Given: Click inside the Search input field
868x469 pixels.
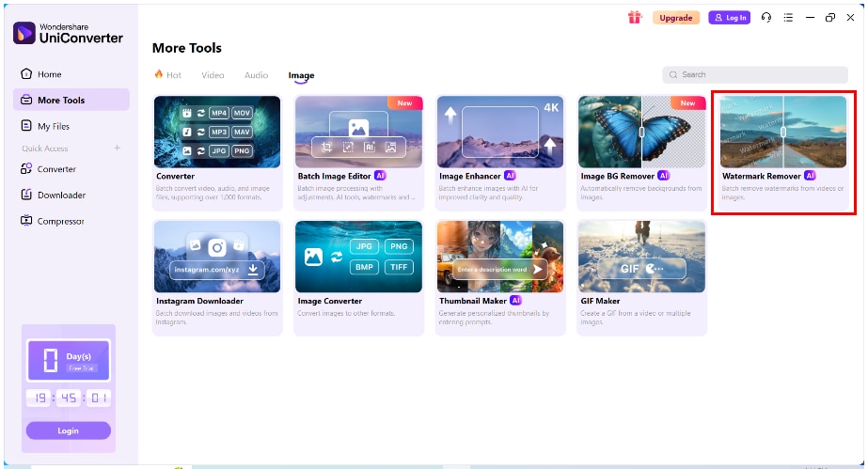Looking at the screenshot, I should pyautogui.click(x=755, y=74).
